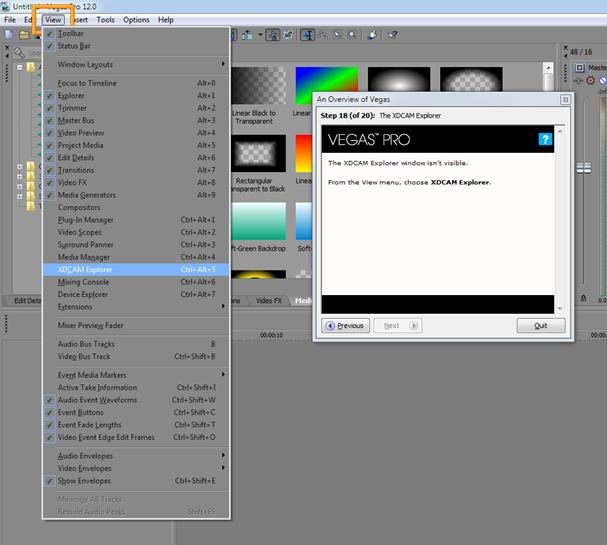The image size is (607, 545).
Task: Click the presets scroll up arrow
Action: (x=548, y=68)
